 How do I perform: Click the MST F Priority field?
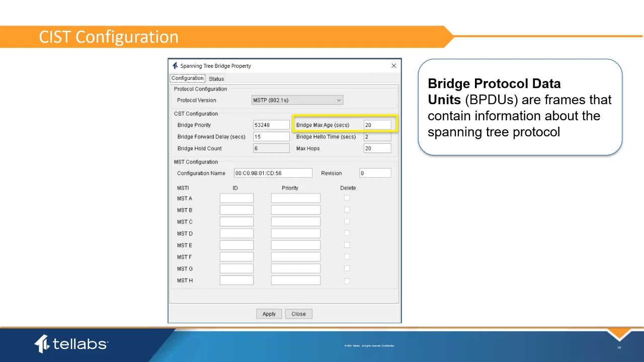coord(296,257)
